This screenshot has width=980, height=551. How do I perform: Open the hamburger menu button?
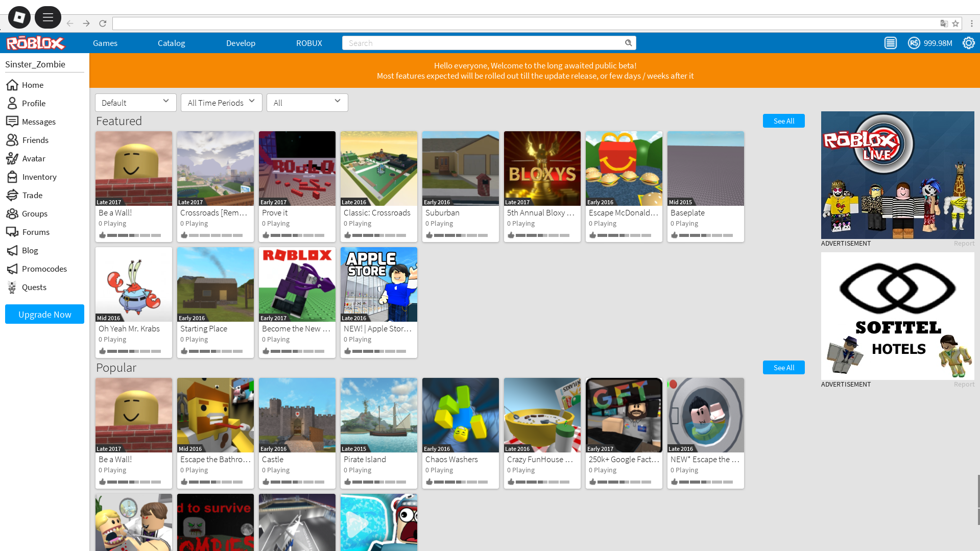coord(48,18)
